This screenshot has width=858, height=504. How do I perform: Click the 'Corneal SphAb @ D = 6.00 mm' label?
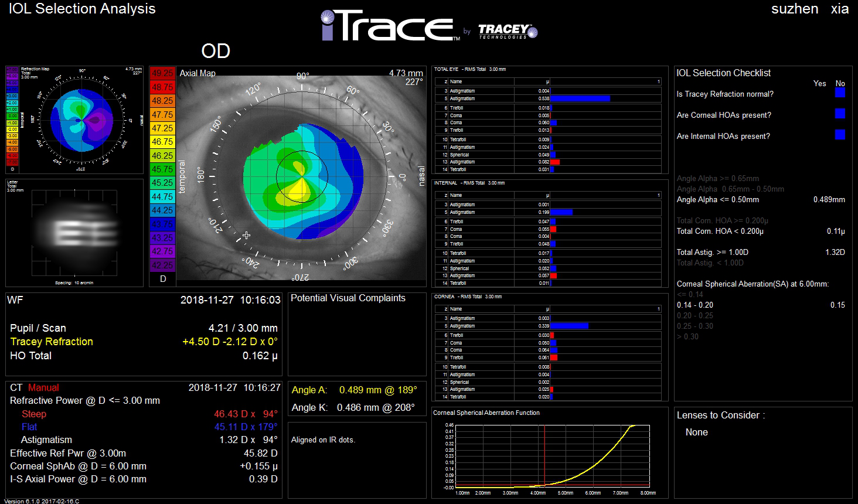tap(79, 466)
